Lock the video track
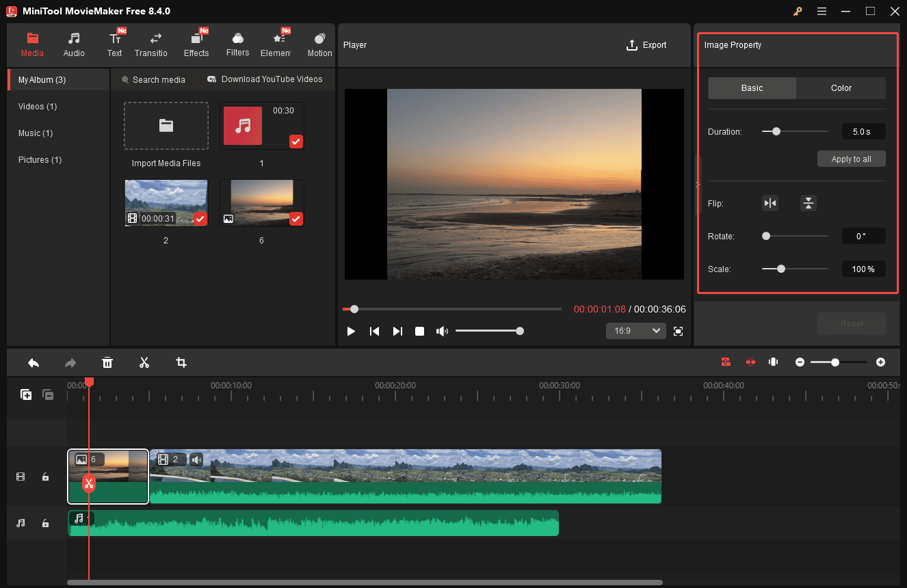The height and width of the screenshot is (588, 907). pos(45,477)
